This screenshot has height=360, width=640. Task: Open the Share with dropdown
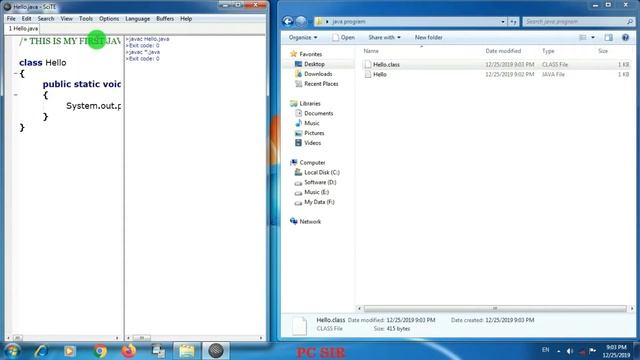click(384, 38)
